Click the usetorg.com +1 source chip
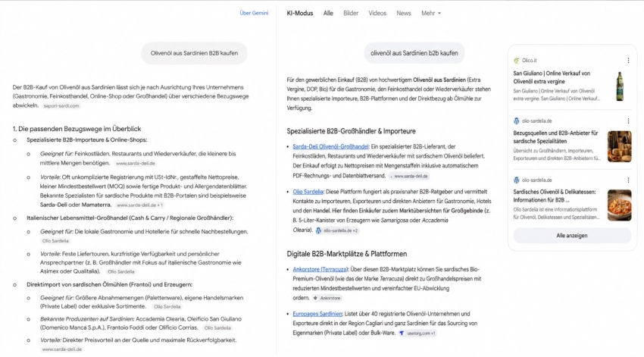The width and height of the screenshot is (644, 357). pyautogui.click(x=417, y=334)
